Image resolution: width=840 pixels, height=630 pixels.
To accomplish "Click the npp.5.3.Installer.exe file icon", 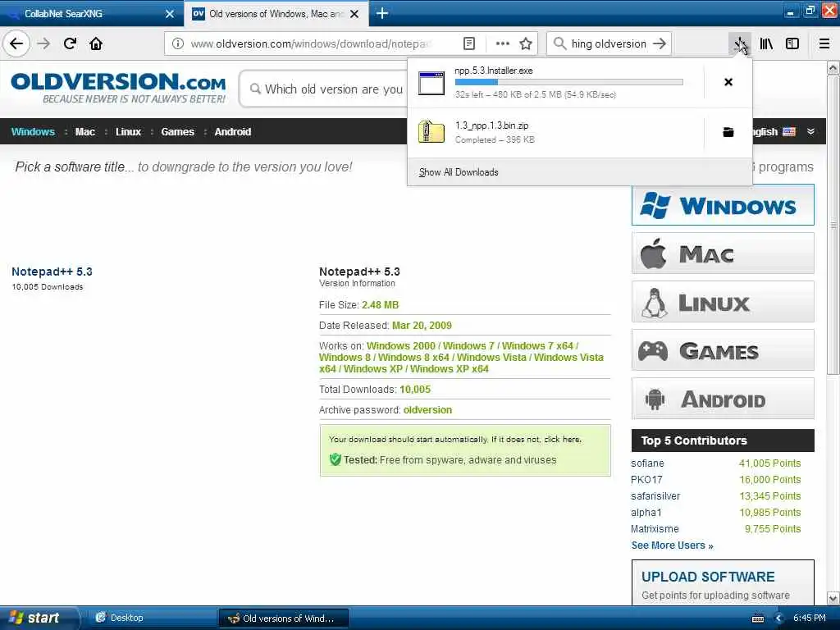I will pos(431,83).
